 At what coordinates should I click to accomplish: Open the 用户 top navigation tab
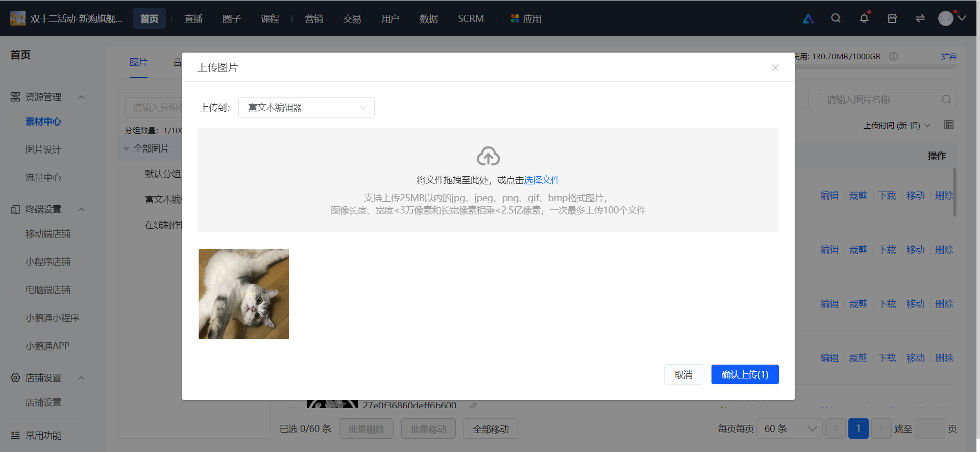pyautogui.click(x=390, y=18)
